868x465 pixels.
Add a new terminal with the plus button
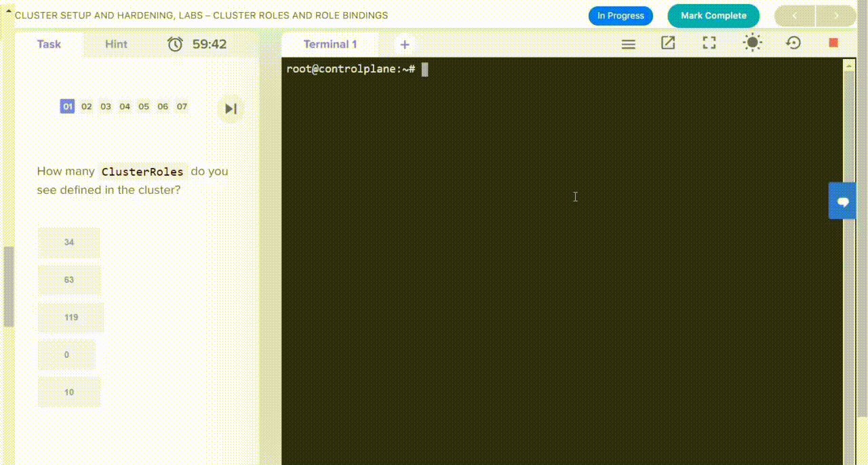404,44
